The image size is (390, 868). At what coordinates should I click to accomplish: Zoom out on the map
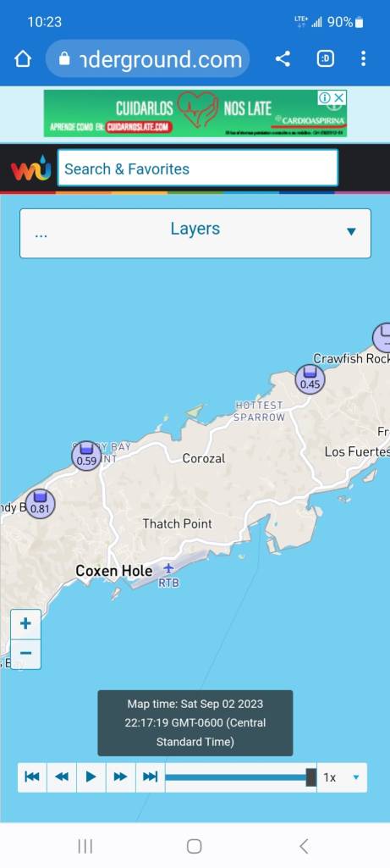(x=25, y=654)
